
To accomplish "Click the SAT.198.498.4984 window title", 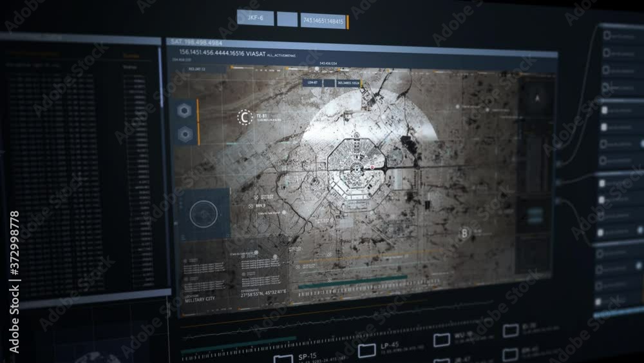I will pyautogui.click(x=196, y=42).
